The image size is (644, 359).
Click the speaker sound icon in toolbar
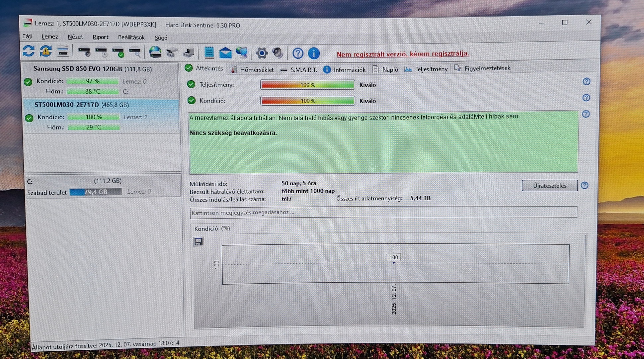(x=278, y=53)
